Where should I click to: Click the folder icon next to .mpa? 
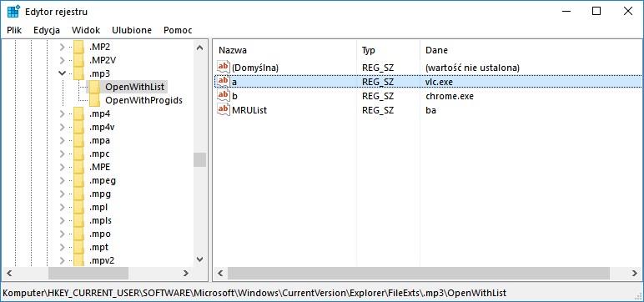79,140
